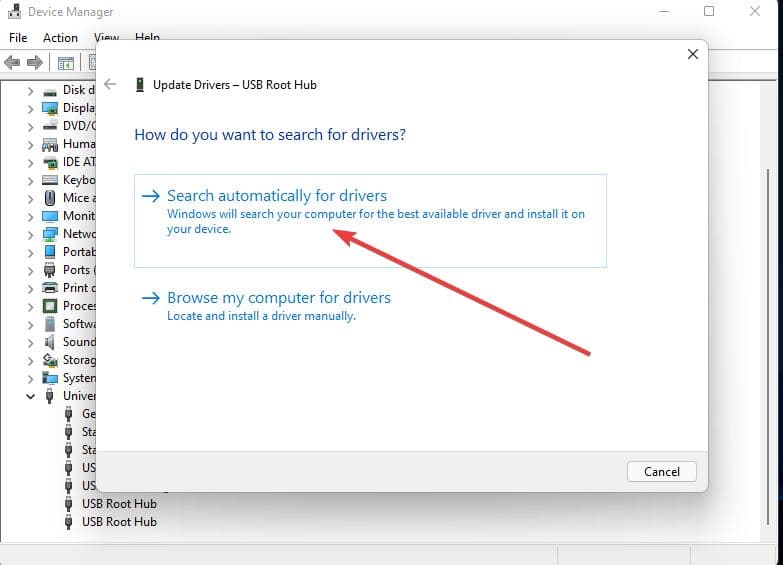The height and width of the screenshot is (565, 783).
Task: Open the File menu
Action: click(x=18, y=38)
